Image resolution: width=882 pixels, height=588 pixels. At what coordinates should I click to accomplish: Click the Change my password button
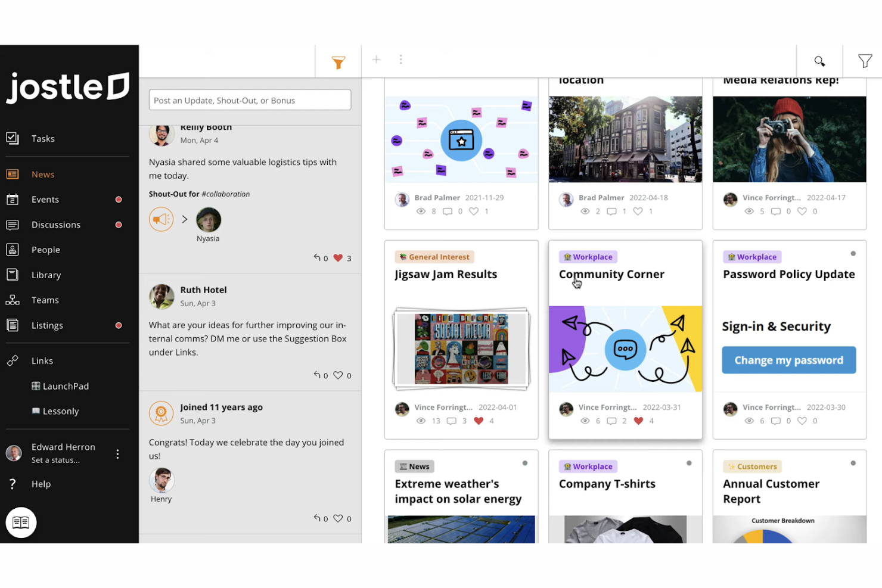click(788, 360)
